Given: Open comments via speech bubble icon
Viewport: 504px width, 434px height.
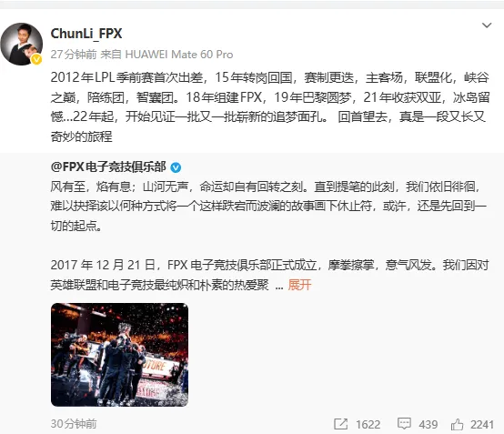Looking at the screenshot, I should [404, 424].
